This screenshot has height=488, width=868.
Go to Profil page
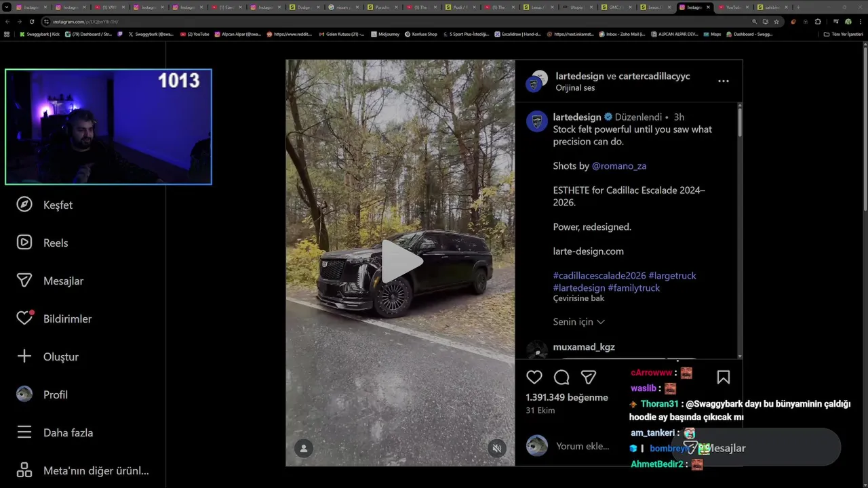42,394
